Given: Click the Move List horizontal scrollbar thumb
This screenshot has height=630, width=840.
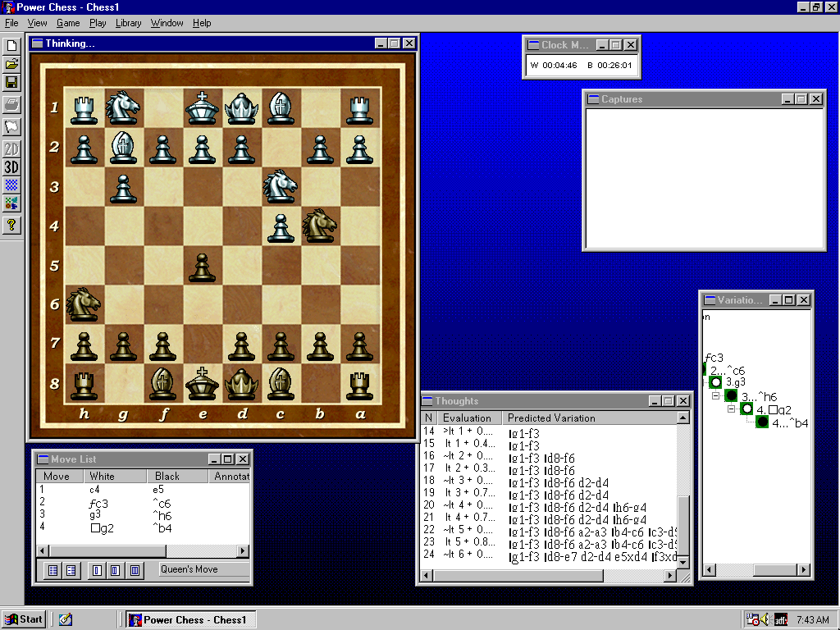Looking at the screenshot, I should (x=108, y=550).
